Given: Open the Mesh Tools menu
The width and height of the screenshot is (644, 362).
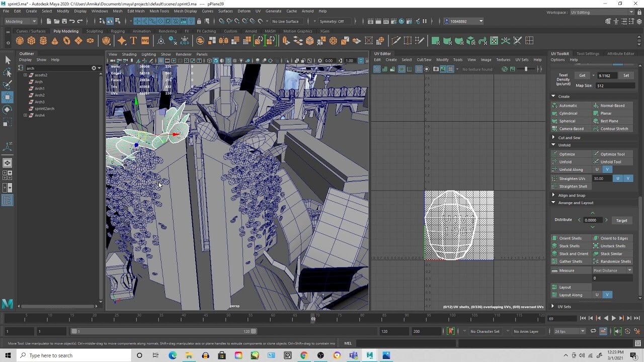Looking at the screenshot, I should pyautogui.click(x=159, y=11).
